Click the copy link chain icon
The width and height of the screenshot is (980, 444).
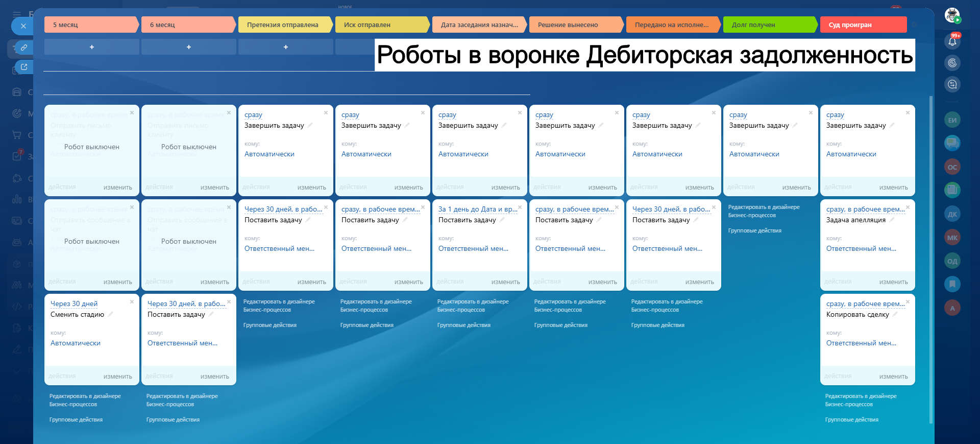click(23, 48)
